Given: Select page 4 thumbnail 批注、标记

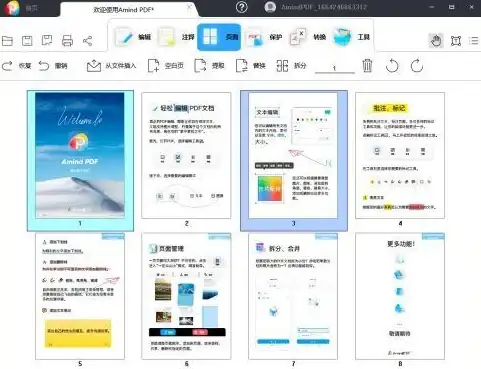Looking at the screenshot, I should pos(400,155).
